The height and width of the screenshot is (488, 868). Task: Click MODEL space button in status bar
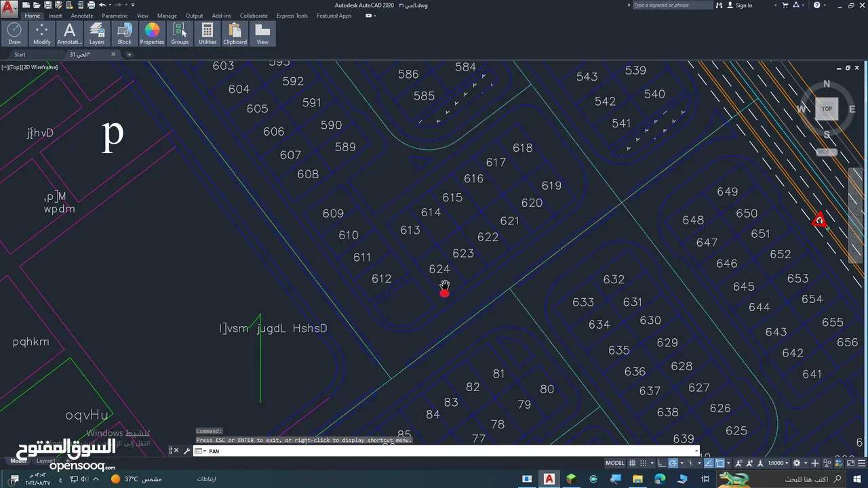pos(615,463)
